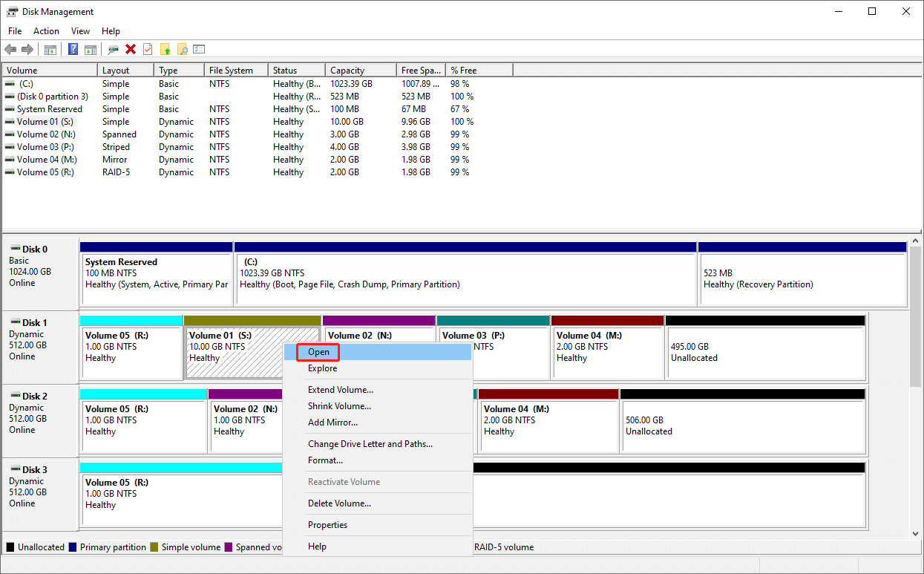Open the Action menu
The image size is (924, 574).
[46, 31]
